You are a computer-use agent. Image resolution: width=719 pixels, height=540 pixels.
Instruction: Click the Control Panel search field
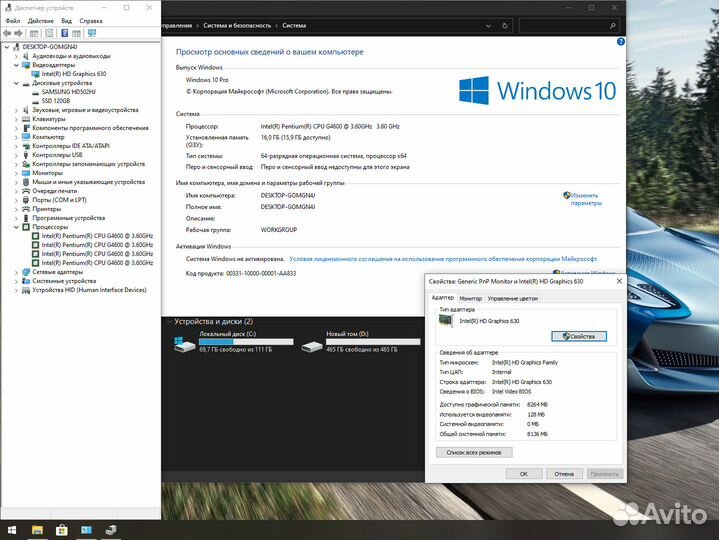click(x=572, y=26)
